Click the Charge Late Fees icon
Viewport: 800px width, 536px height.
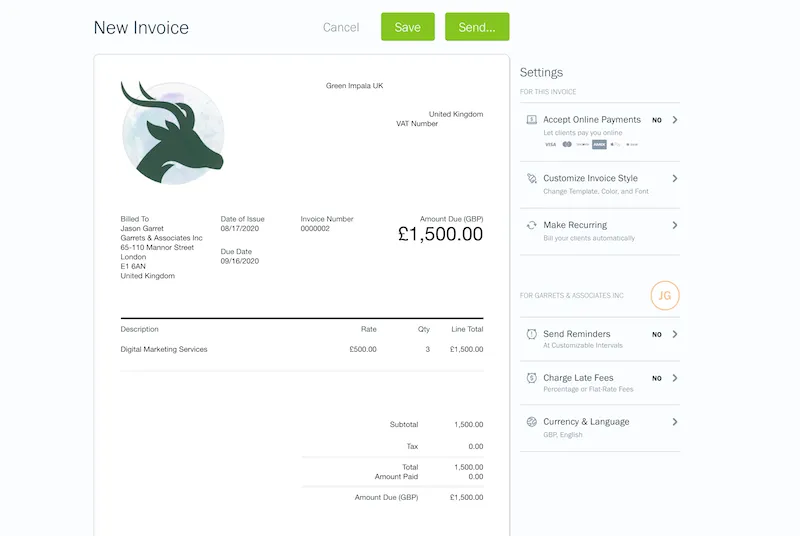(x=532, y=378)
